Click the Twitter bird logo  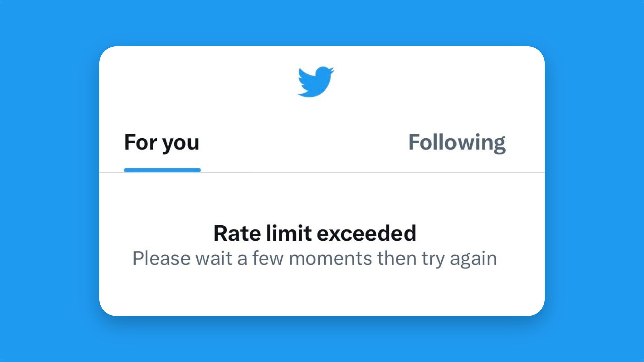tap(315, 82)
